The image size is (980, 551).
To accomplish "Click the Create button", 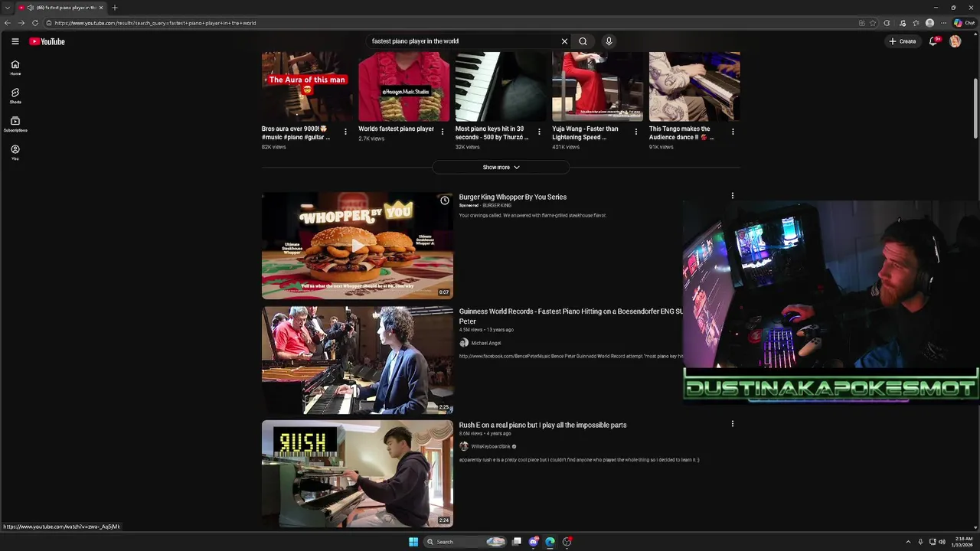I will point(903,41).
